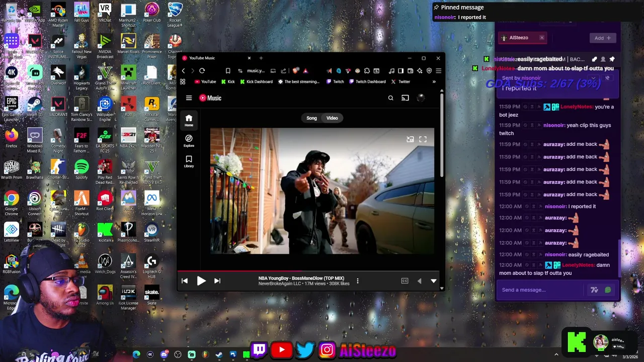Expand the volume control arrow
Screen dimensions: 644x362
(x=419, y=281)
